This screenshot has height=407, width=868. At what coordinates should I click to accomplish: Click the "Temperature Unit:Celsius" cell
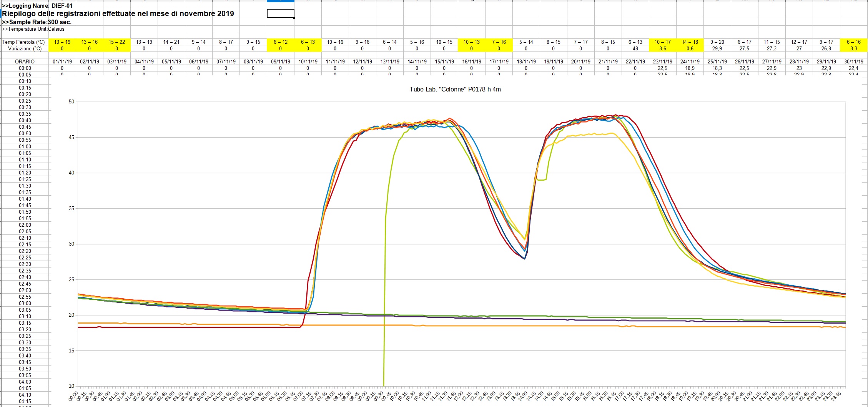click(x=33, y=29)
